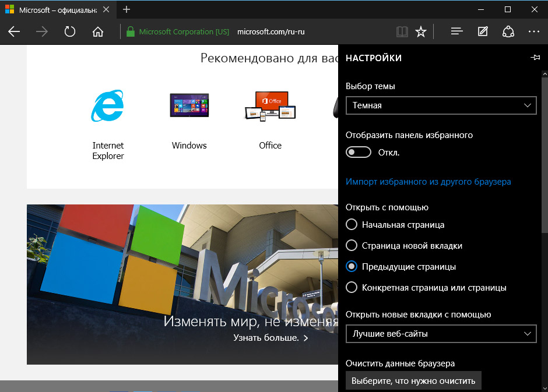
Task: Click the Windows tablet image
Action: point(189,105)
